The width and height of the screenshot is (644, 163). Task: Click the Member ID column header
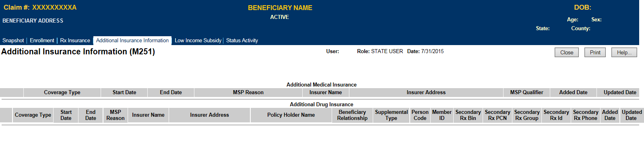442,115
